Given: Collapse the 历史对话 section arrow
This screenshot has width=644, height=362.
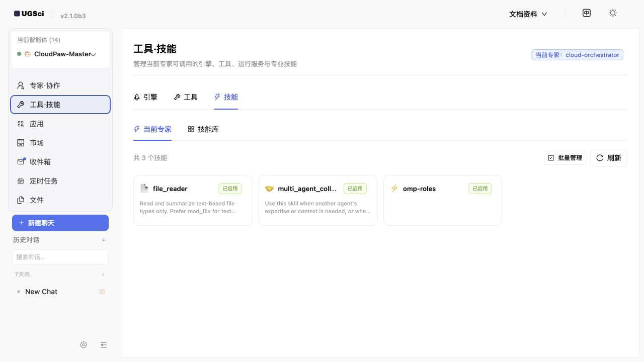Looking at the screenshot, I should 104,240.
